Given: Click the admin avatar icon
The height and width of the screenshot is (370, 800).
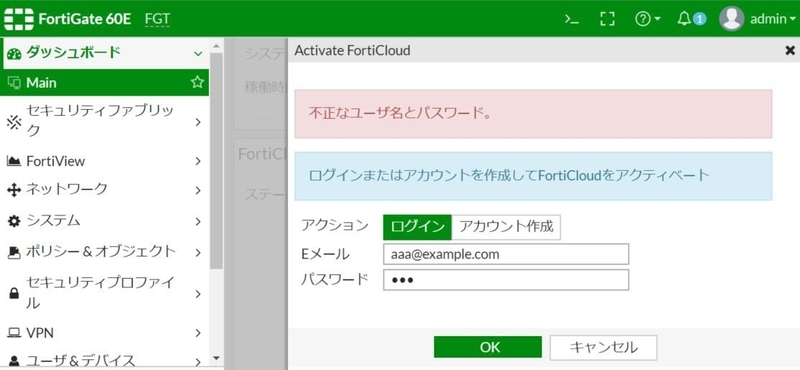Looking at the screenshot, I should pyautogui.click(x=731, y=19).
